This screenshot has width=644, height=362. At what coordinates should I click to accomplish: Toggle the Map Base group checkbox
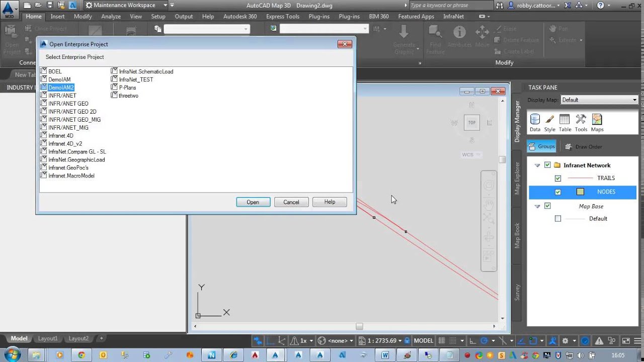(x=547, y=206)
